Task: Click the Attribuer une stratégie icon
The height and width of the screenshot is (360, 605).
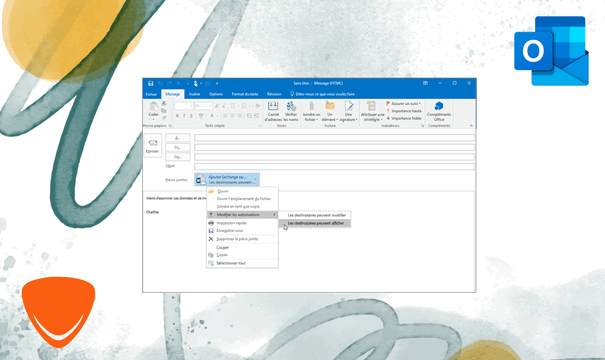Action: (x=371, y=106)
